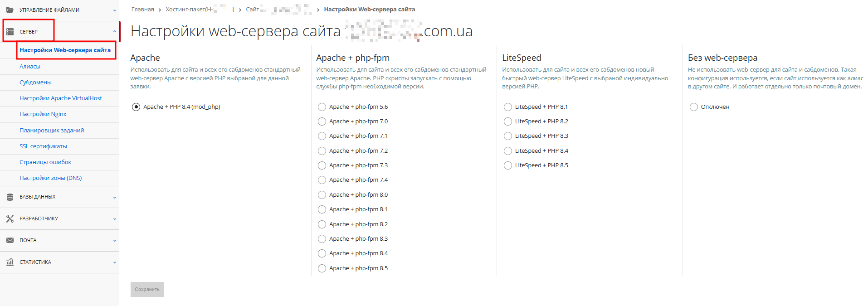Open the Планировщик заданий page

(x=52, y=130)
